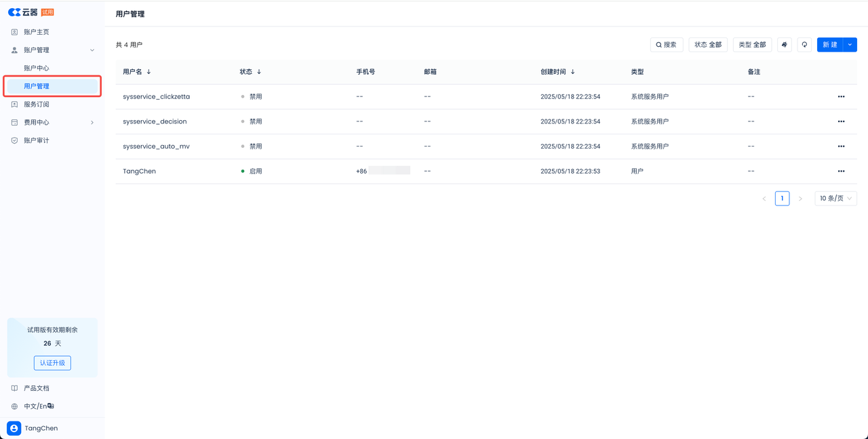Click the refresh list icon button
The image size is (868, 439).
(804, 45)
